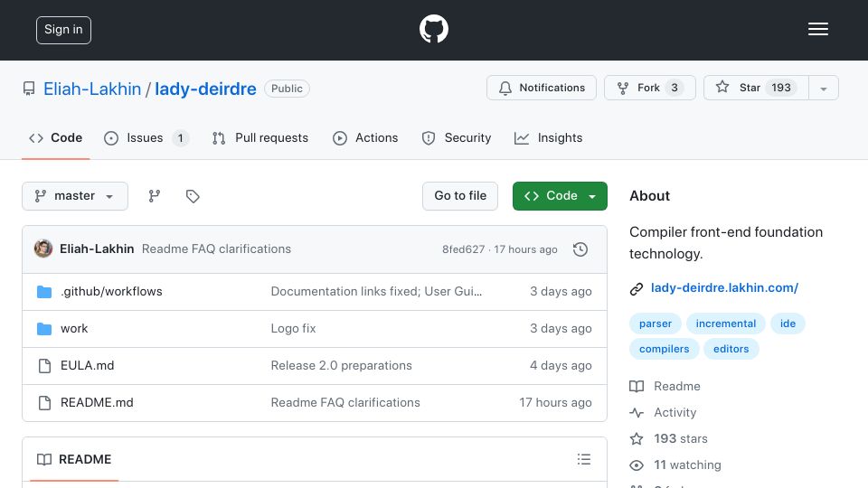Image resolution: width=868 pixels, height=488 pixels.
Task: View branches via the branch icon
Action: (x=155, y=196)
